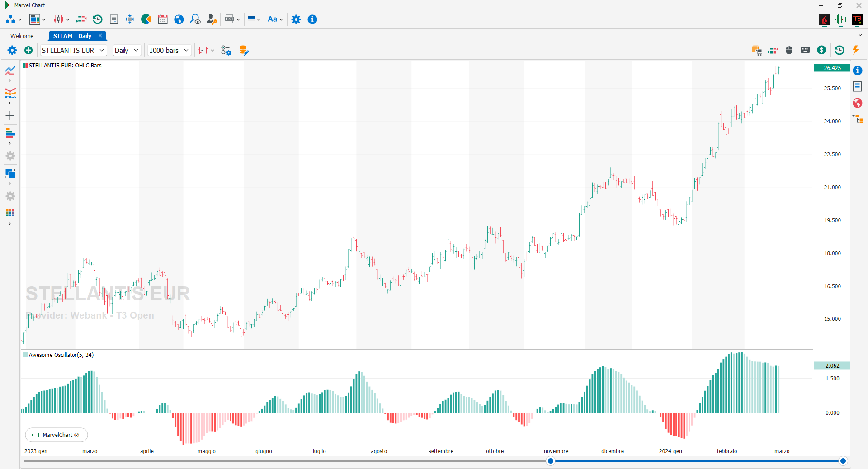Open the Daily timeframe dropdown

click(x=126, y=50)
